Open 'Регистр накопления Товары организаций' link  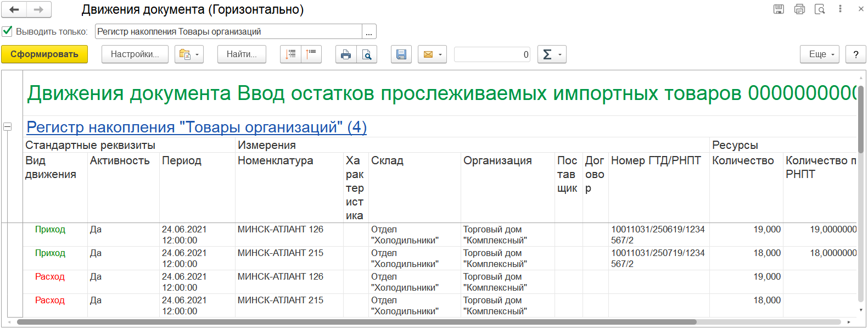tap(197, 127)
